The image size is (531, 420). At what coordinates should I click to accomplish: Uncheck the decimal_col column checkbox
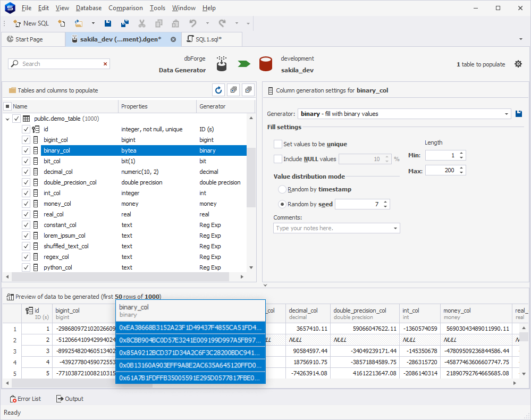tap(26, 172)
